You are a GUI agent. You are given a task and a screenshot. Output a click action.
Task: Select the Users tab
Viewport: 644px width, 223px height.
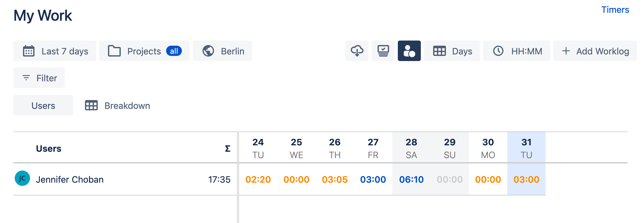[43, 105]
